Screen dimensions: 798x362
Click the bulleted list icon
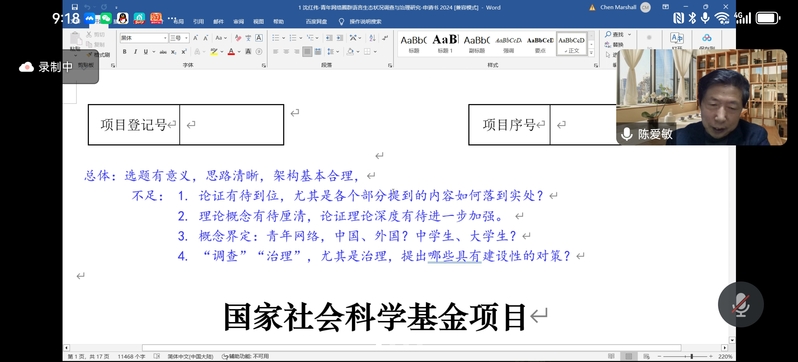coord(276,38)
